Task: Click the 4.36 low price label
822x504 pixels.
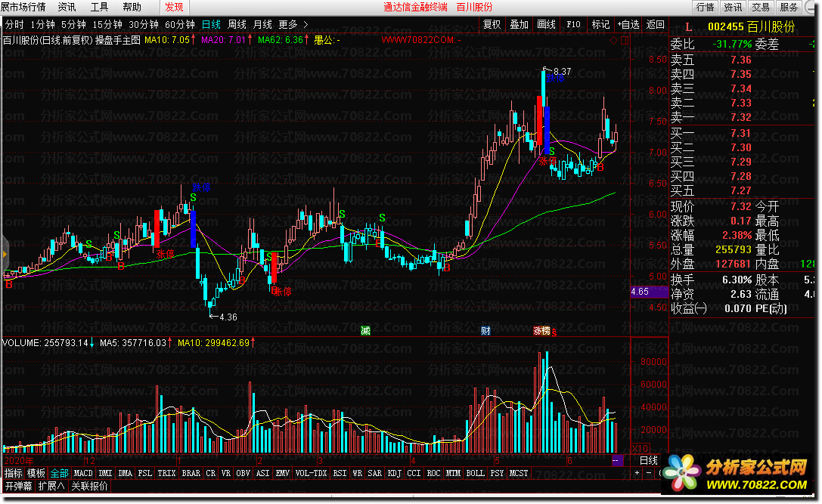Action: [228, 317]
